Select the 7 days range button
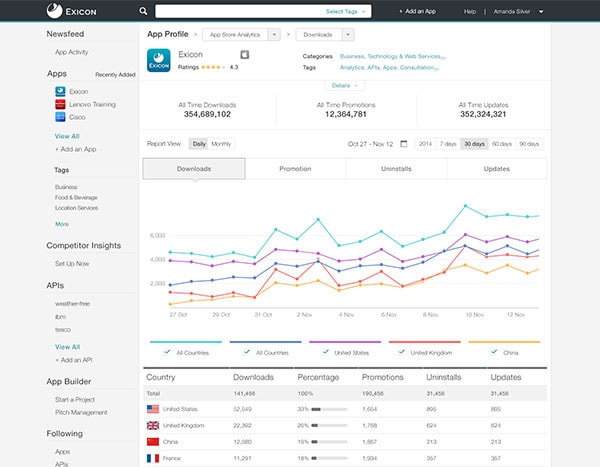600x467 pixels. point(448,144)
